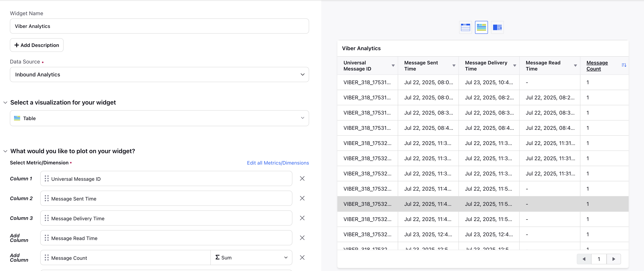Collapse the What would you like to plot section
The image size is (644, 271).
[5, 151]
